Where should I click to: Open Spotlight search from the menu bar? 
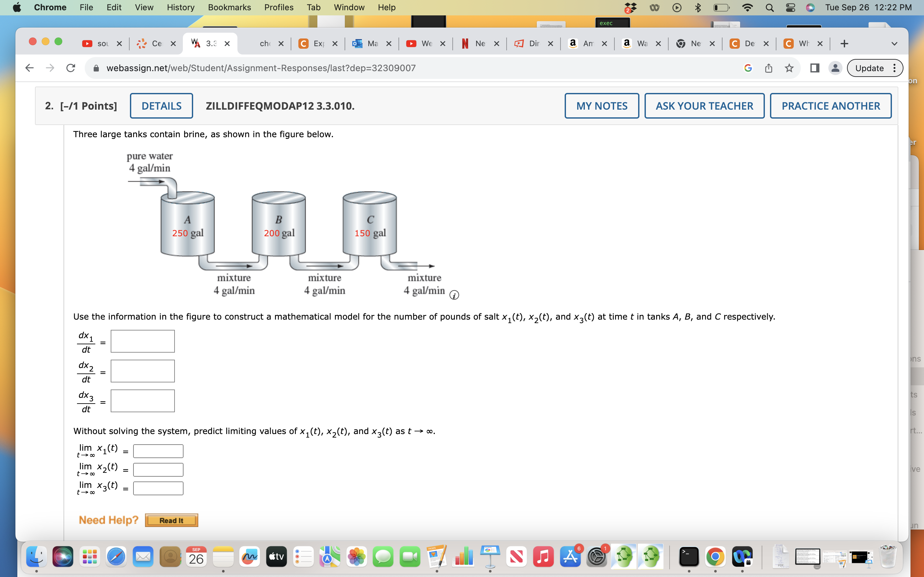(769, 7)
